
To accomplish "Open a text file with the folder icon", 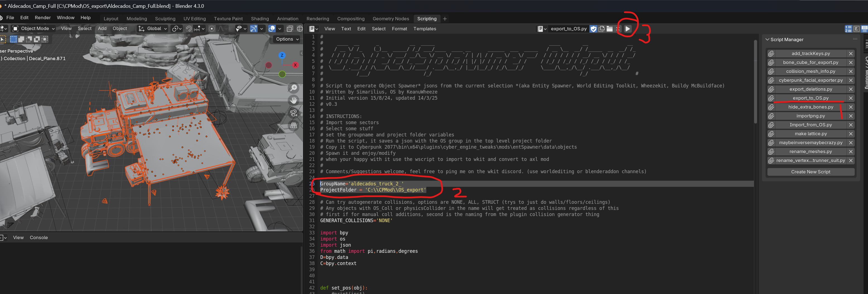I will pyautogui.click(x=610, y=29).
